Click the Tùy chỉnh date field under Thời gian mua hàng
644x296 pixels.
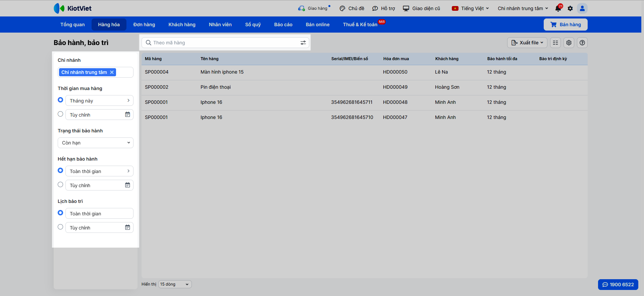click(x=99, y=115)
